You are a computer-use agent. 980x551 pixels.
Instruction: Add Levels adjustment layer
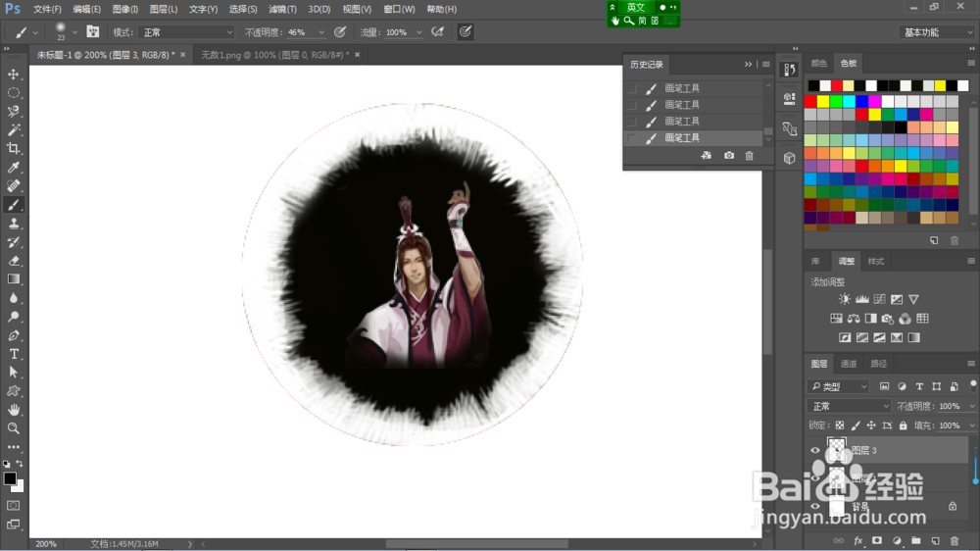pos(861,299)
